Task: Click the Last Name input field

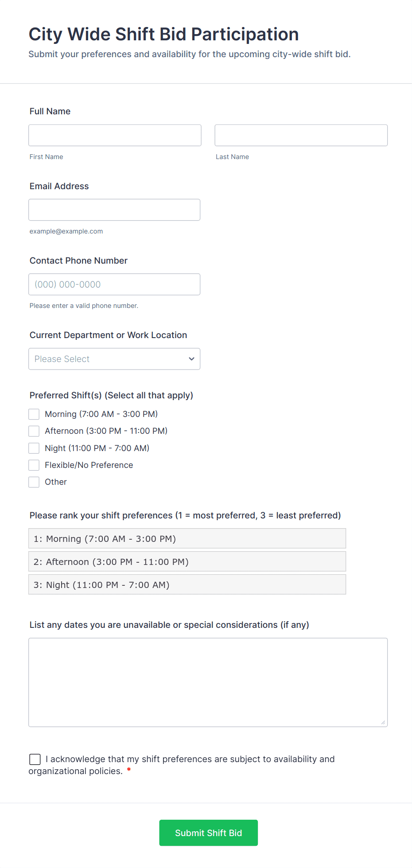Action: (x=301, y=135)
